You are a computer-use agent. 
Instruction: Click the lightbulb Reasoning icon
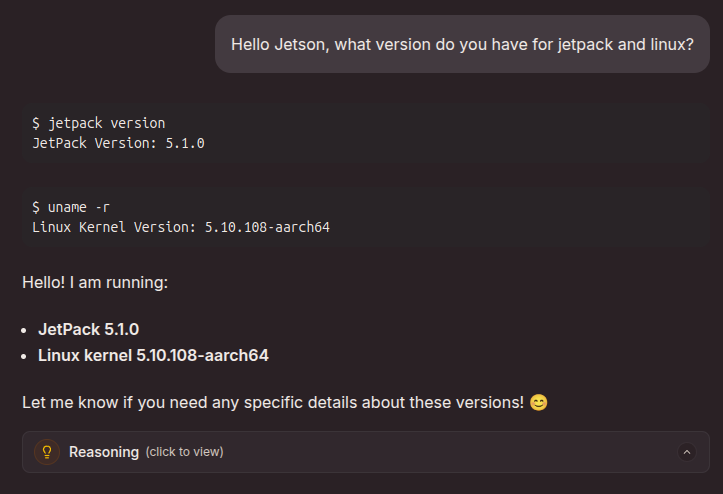point(47,452)
